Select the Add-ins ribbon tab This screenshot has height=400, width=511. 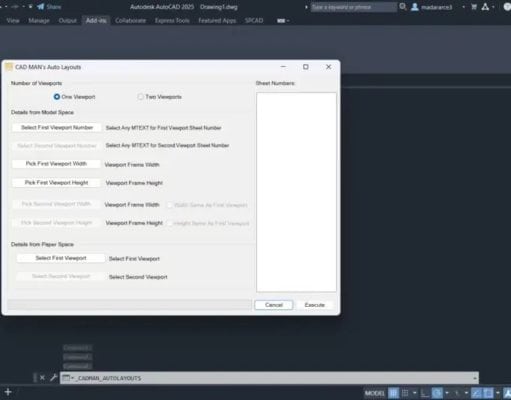[x=96, y=21]
